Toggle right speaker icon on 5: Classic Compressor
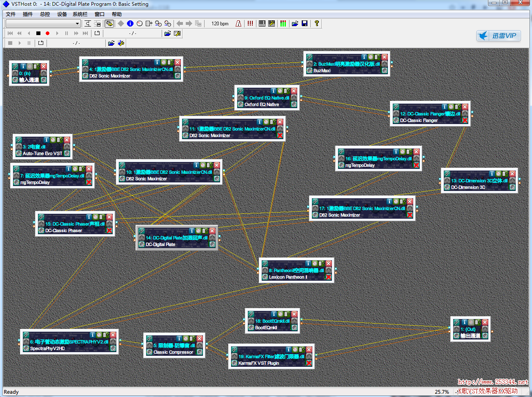 (x=200, y=352)
